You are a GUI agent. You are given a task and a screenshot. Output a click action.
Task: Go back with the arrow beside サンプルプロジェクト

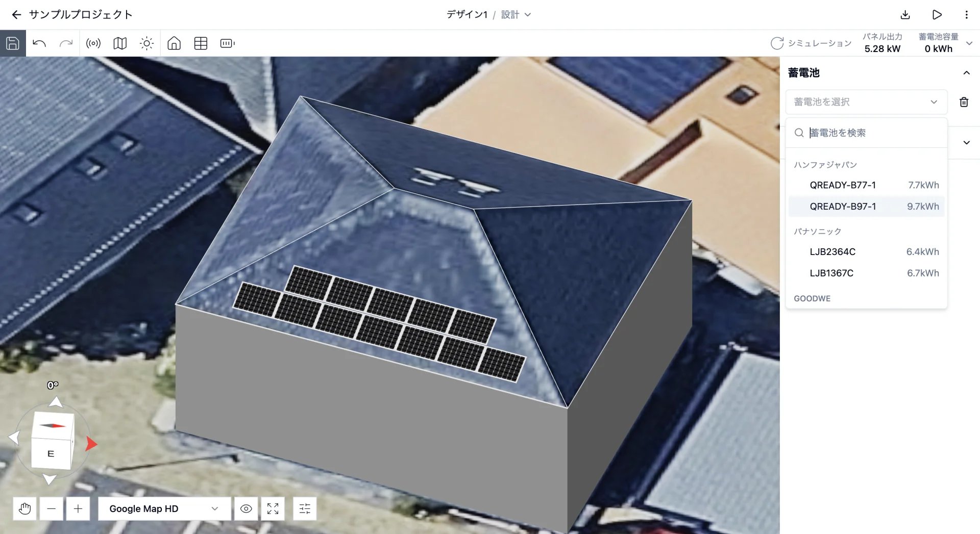click(x=16, y=15)
